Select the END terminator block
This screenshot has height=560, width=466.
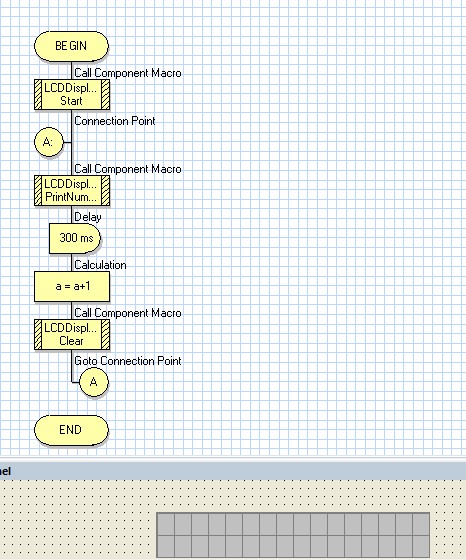tap(71, 430)
